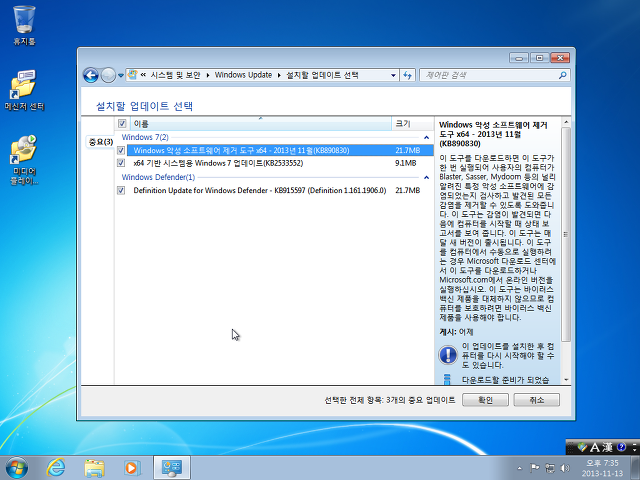The image size is (640, 480).
Task: Launch Windows Media Player from taskbar
Action: click(x=132, y=468)
